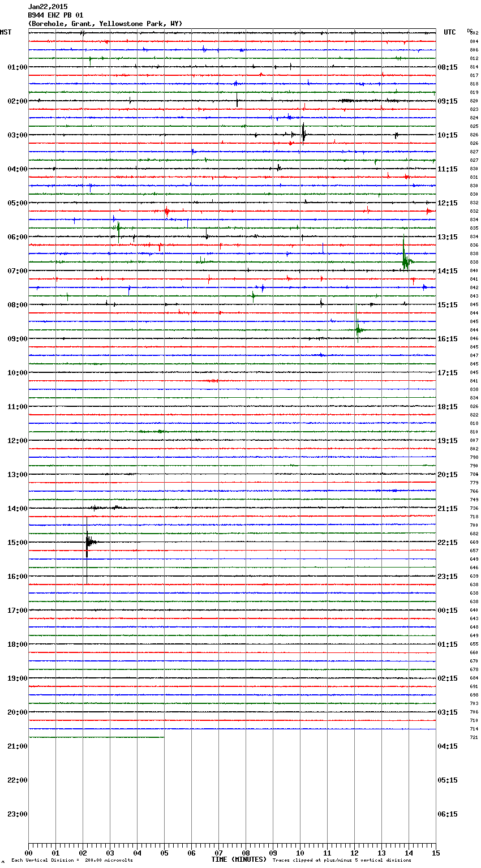Click the 05 minute axis tick label
This screenshot has height=868, width=481.
point(164,853)
